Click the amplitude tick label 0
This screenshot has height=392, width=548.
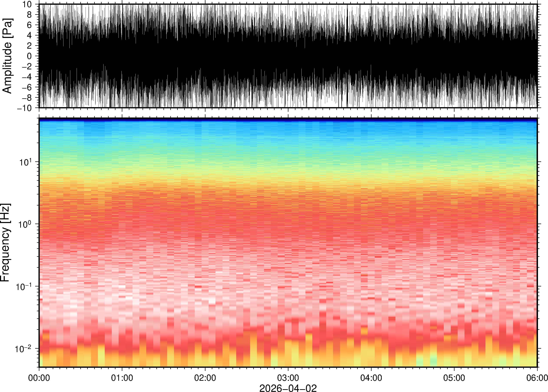30,56
